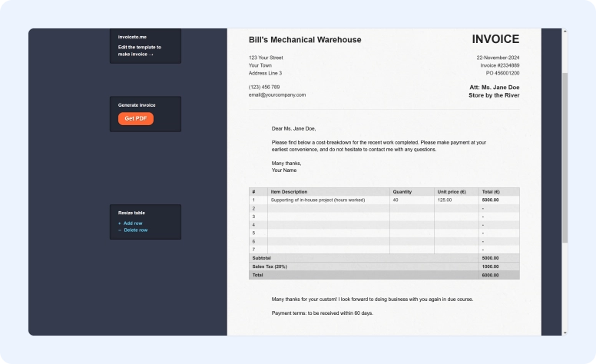
Task: Edit the Sales Tax (20%) label
Action: point(270,266)
